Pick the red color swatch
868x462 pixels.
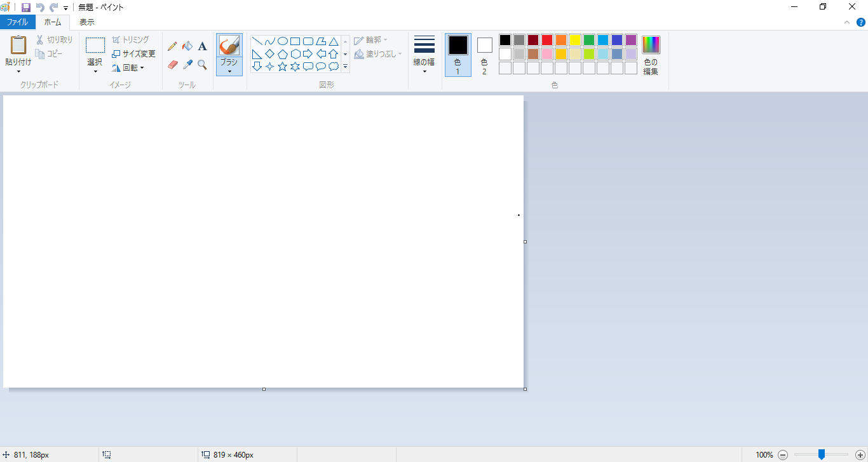546,40
